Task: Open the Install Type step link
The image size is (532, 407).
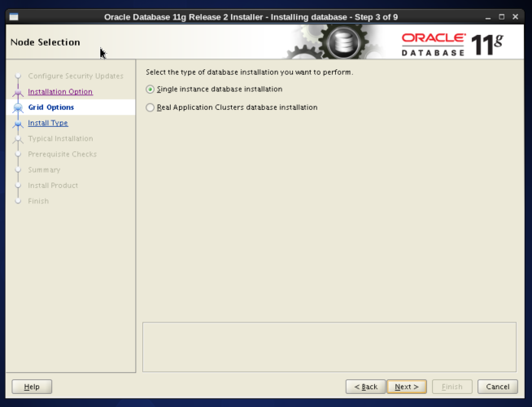Action: tap(48, 123)
